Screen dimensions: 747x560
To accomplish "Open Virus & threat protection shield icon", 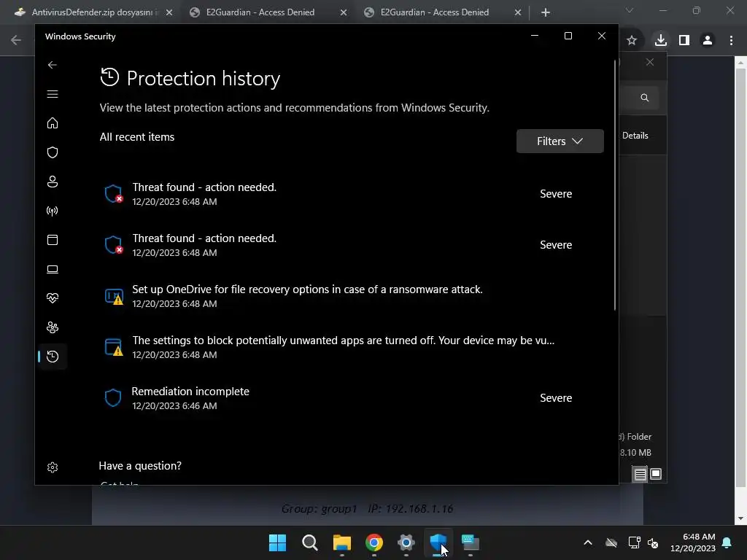I will tap(53, 152).
